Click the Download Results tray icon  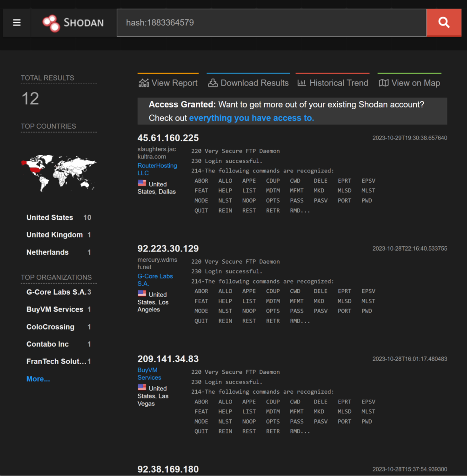coord(213,83)
